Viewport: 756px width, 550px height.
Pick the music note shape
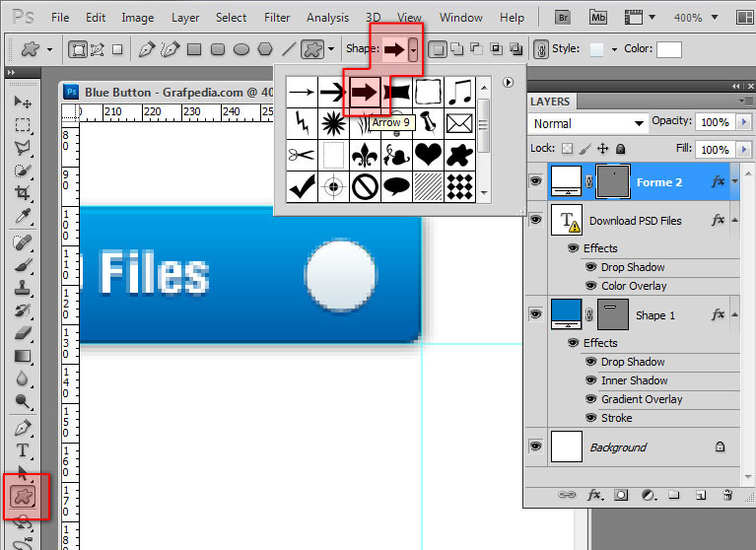coord(459,92)
